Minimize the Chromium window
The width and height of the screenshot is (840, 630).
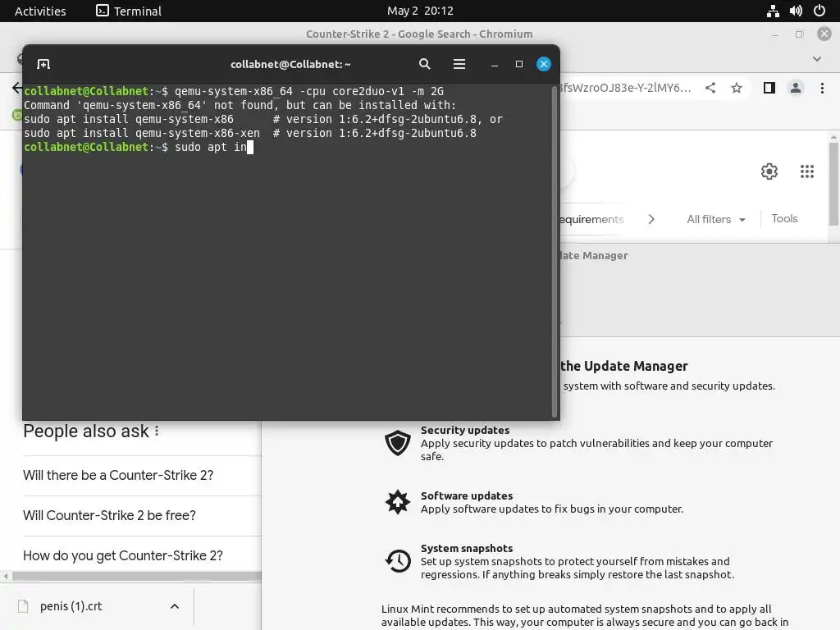click(x=774, y=34)
